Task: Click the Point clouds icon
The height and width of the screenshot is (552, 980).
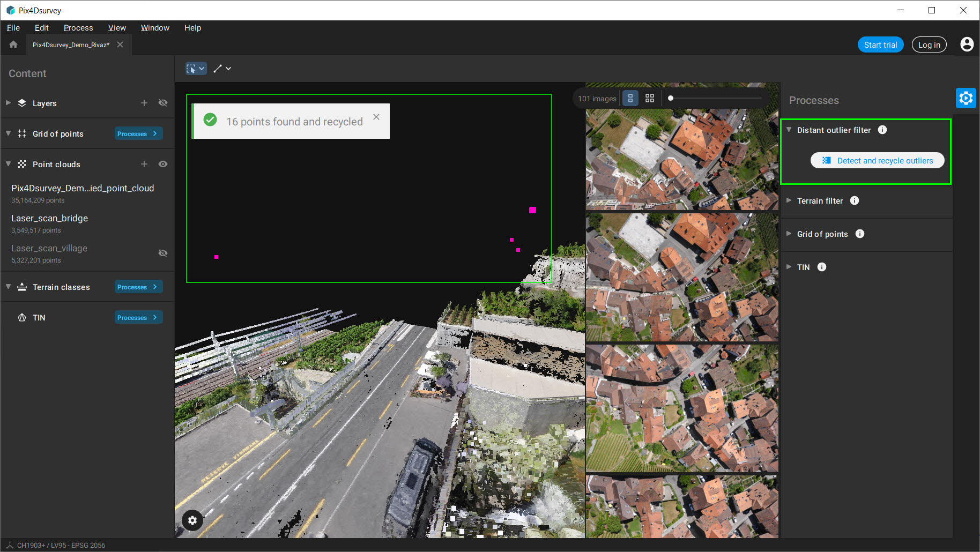Action: tap(22, 164)
